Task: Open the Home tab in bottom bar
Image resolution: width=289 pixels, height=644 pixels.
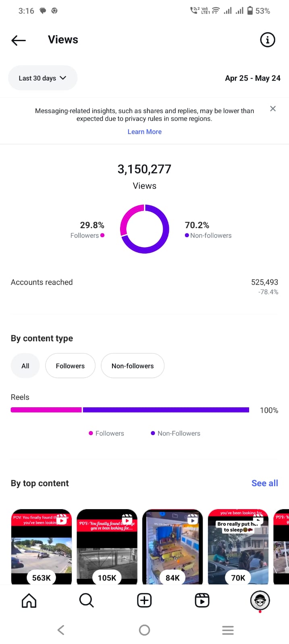Action: click(x=29, y=600)
